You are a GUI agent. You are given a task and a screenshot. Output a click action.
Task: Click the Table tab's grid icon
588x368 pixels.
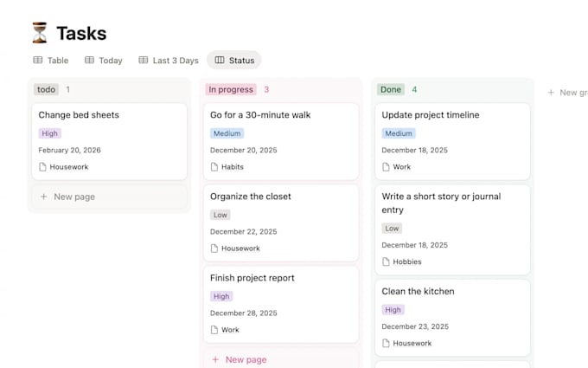38,60
